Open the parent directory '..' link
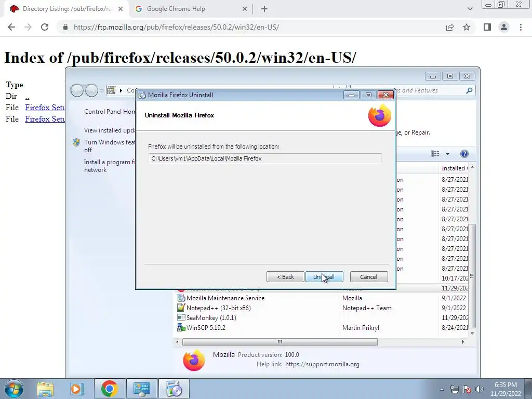Viewport: 532px width, 399px height. (27, 96)
